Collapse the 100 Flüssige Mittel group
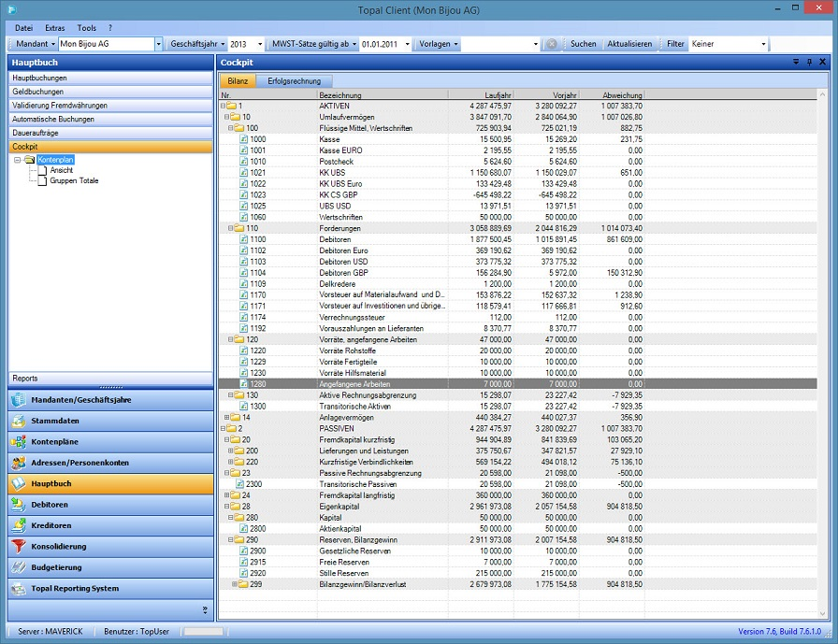 (x=230, y=128)
